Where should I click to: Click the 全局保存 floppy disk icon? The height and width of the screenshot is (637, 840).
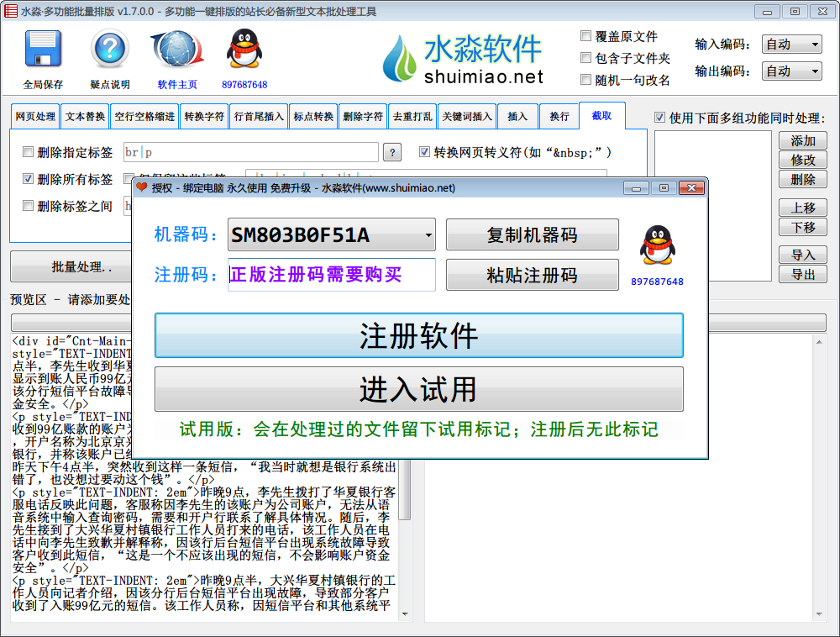[43, 48]
